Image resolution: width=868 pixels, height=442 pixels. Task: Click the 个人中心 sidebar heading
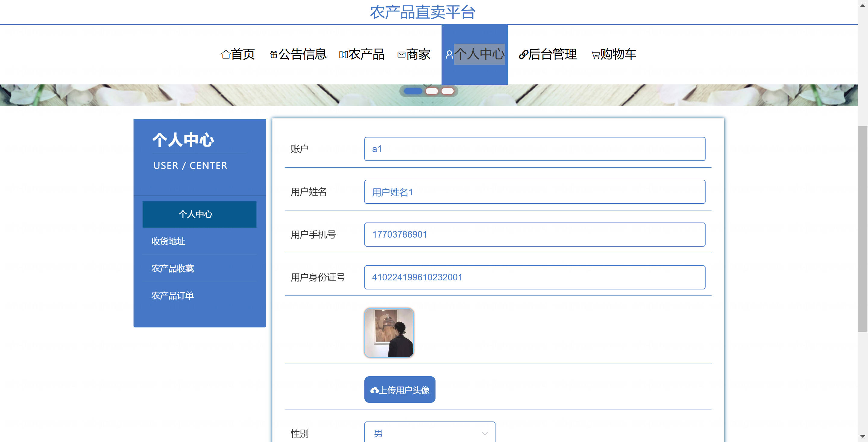[183, 140]
